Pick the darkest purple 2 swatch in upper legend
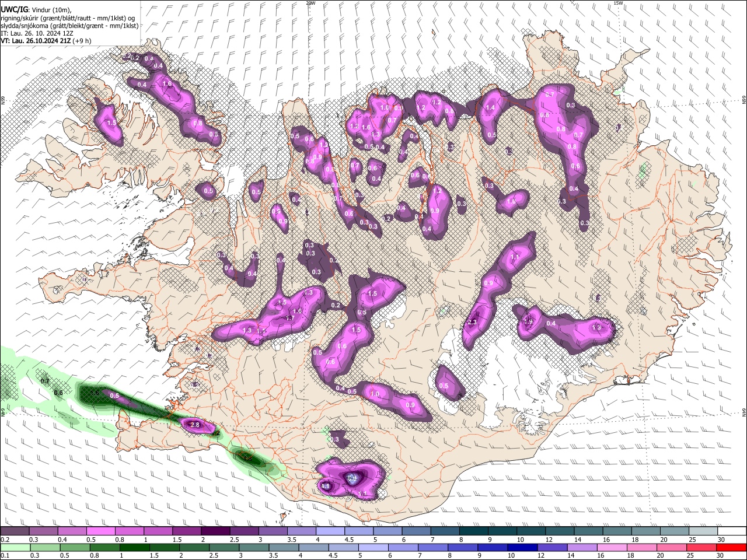747x560 pixels. click(215, 531)
